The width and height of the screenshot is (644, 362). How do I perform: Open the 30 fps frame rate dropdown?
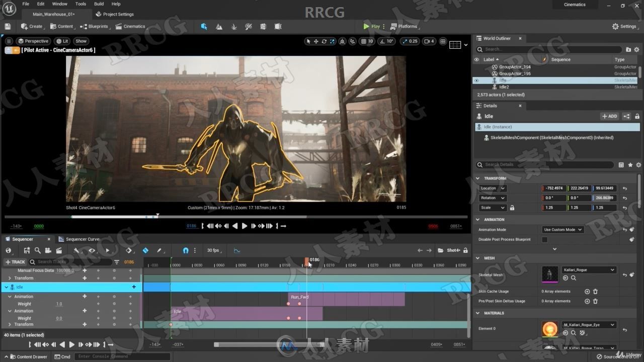pos(215,250)
